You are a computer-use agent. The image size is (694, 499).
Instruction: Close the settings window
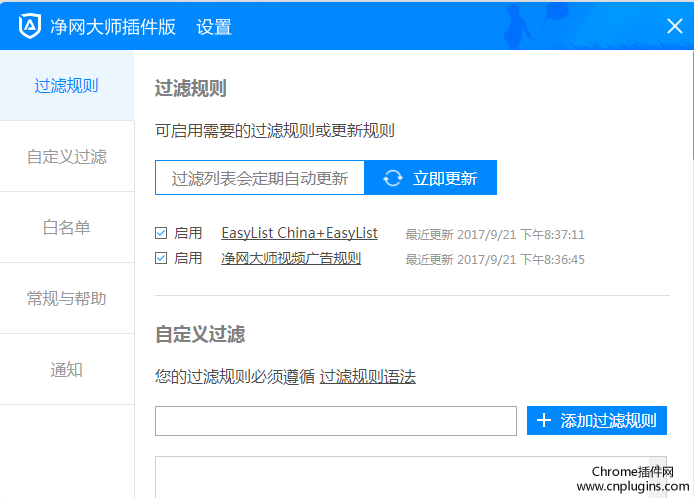click(675, 26)
